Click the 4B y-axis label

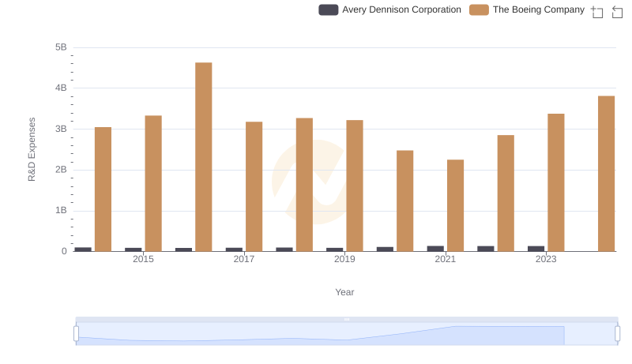[61, 88]
